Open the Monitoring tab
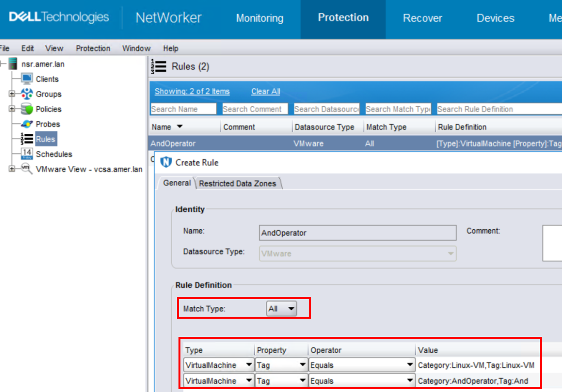 [x=260, y=18]
